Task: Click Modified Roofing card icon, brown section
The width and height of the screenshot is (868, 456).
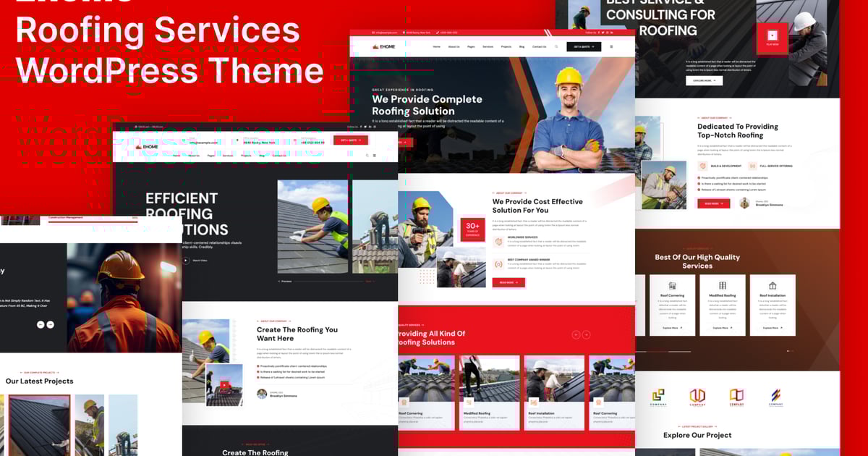Action: point(722,286)
